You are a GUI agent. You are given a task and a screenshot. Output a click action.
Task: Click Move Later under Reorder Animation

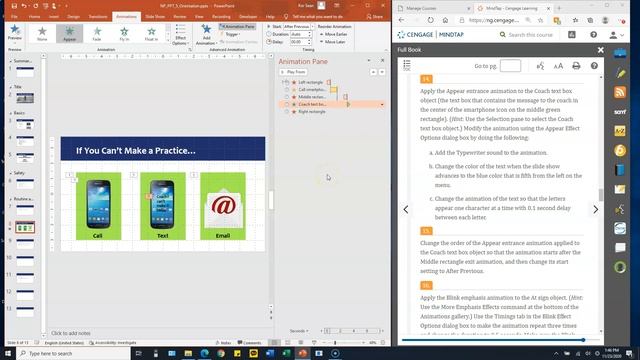pos(333,42)
